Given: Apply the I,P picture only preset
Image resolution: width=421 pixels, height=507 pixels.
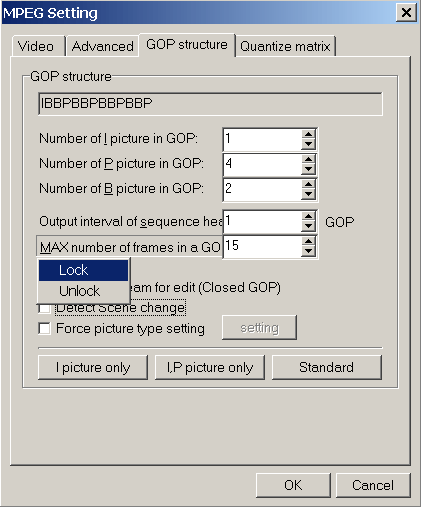Looking at the screenshot, I should [x=210, y=367].
